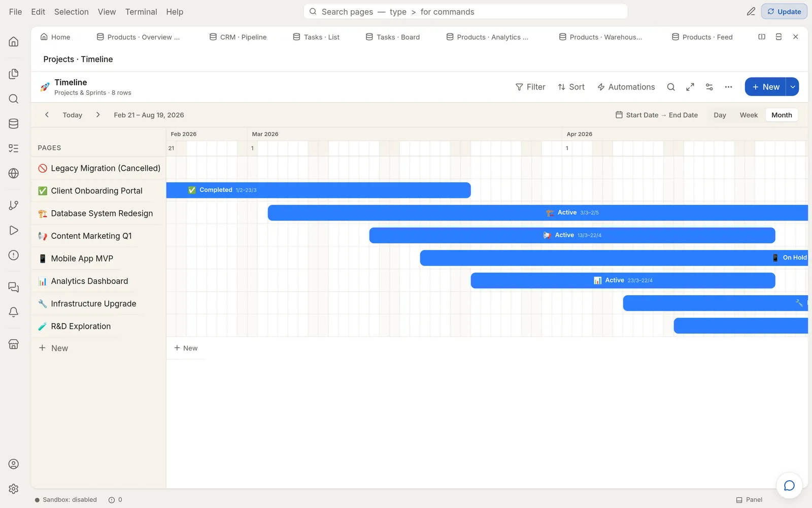Click the Completed Client Onboarding timeline bar
812x508 pixels.
click(319, 190)
